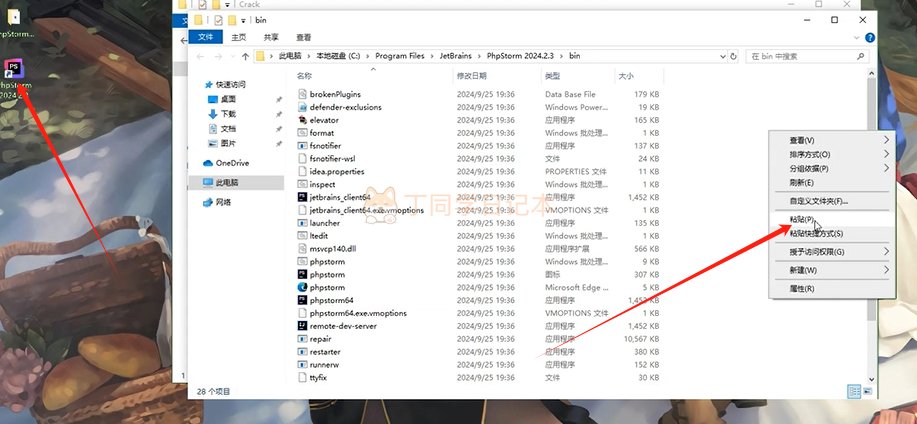Viewport: 917px width, 424px height.
Task: Open the 共享 ribbon tab
Action: 271,37
